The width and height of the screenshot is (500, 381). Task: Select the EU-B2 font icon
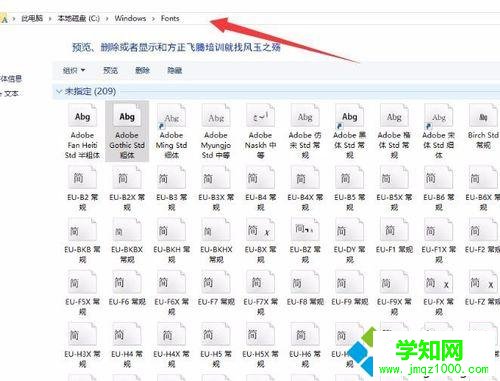[x=82, y=178]
